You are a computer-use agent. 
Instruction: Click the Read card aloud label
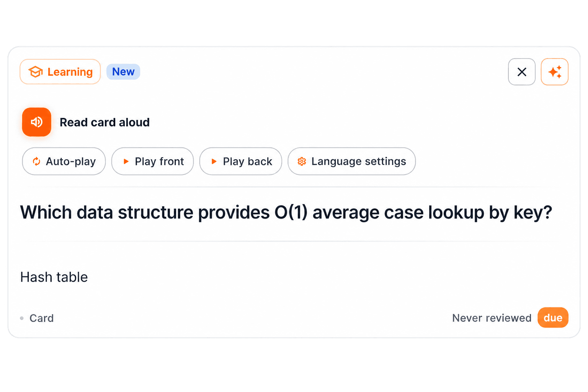point(105,122)
